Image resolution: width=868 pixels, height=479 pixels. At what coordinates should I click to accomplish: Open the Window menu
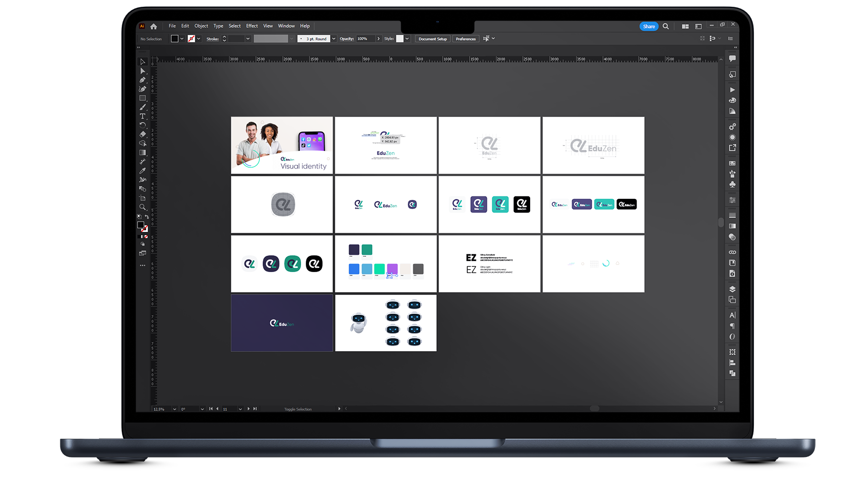(286, 26)
